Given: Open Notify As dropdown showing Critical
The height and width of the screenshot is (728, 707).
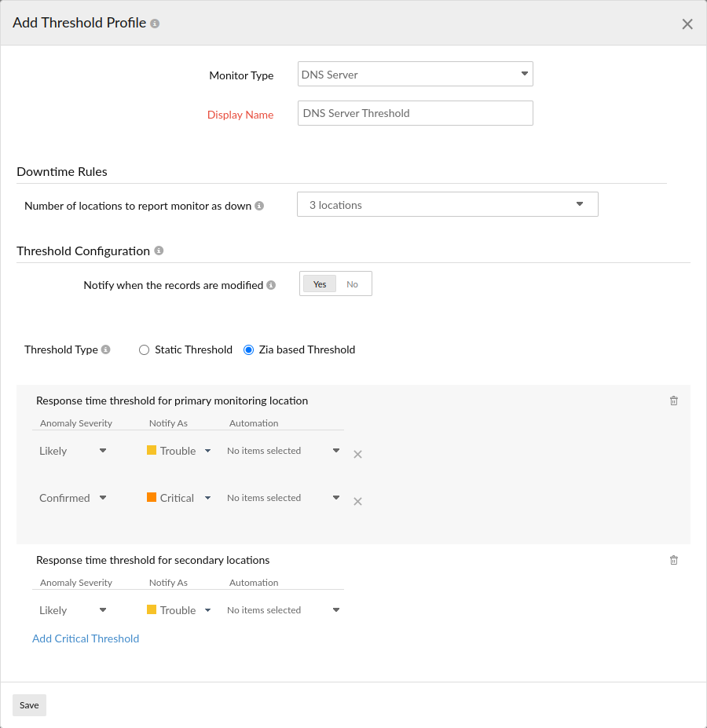Looking at the screenshot, I should tap(179, 498).
